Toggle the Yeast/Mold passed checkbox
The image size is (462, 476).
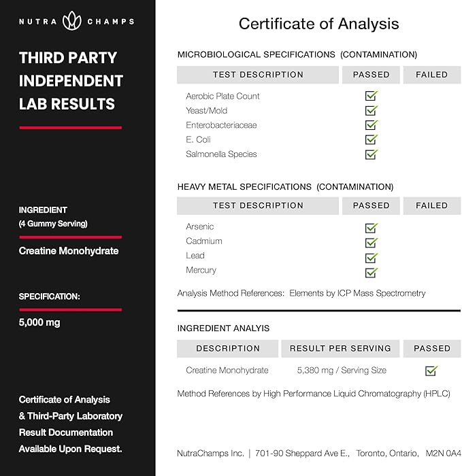point(371,110)
